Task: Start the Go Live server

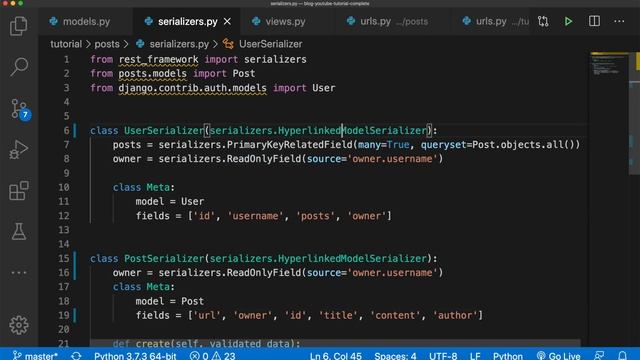Action: point(558,356)
